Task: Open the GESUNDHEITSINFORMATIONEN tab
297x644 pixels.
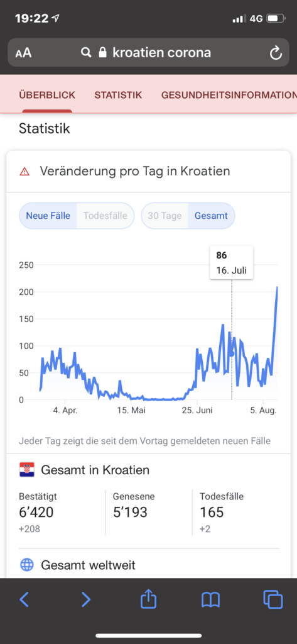Action: coord(229,96)
